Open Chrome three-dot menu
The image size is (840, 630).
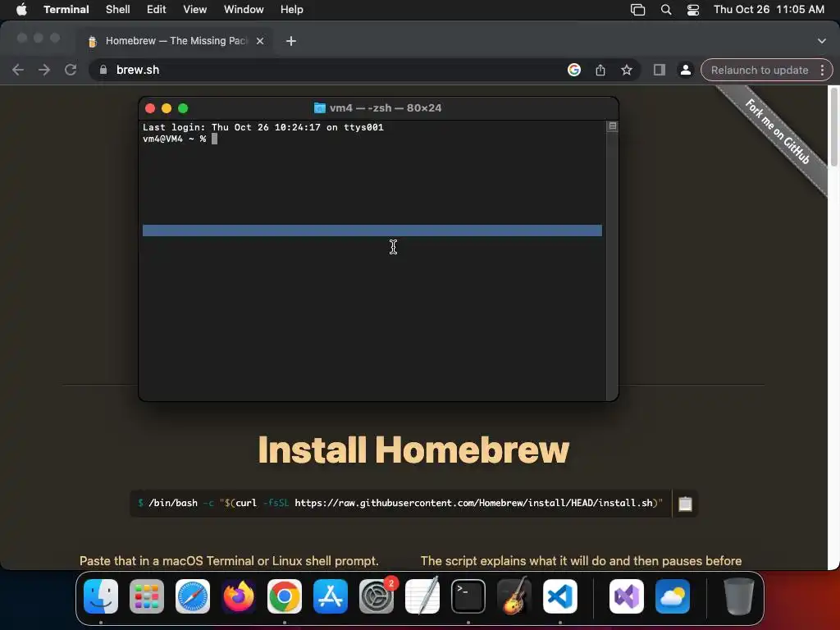(822, 71)
